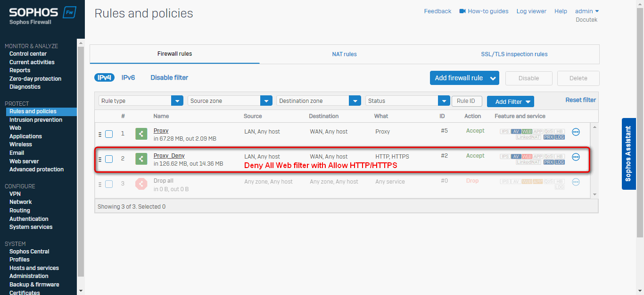Image resolution: width=644 pixels, height=295 pixels.
Task: Click the Rule ID input field
Action: point(467,101)
